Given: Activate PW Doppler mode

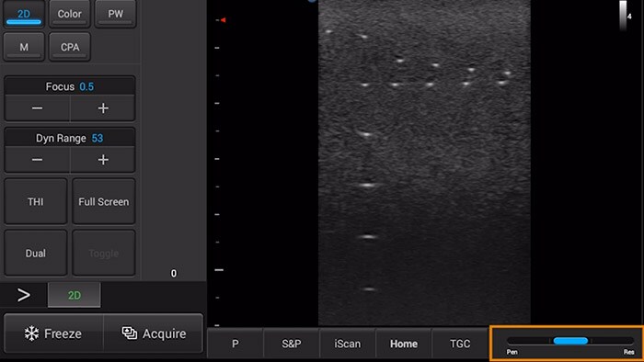Looking at the screenshot, I should click(115, 14).
